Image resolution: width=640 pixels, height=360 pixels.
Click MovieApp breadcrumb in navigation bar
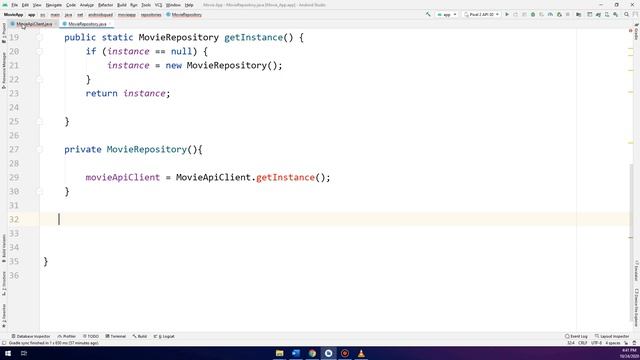click(13, 15)
